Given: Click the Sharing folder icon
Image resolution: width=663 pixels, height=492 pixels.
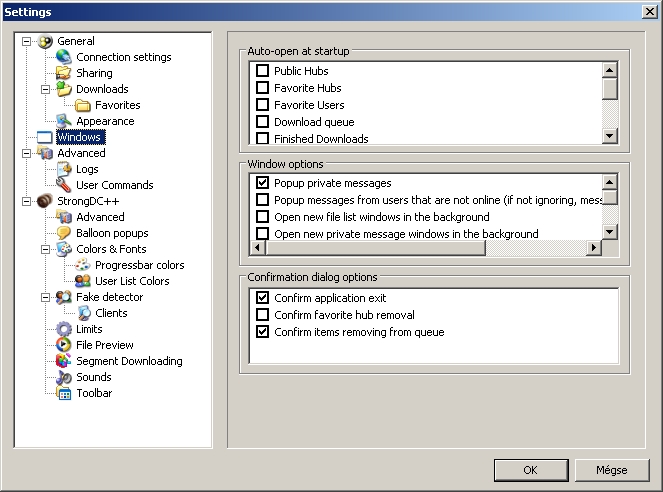Looking at the screenshot, I should [64, 73].
